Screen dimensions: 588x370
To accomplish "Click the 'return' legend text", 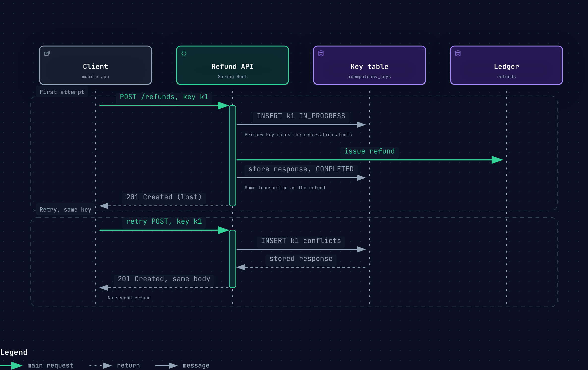I will click(x=128, y=366).
